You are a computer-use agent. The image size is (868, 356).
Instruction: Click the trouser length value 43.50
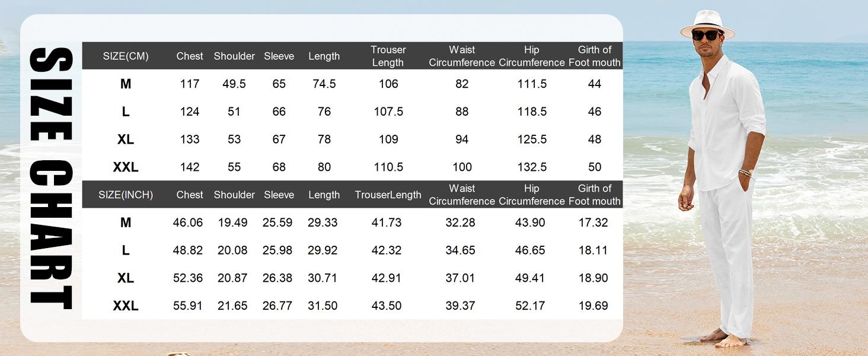387,306
